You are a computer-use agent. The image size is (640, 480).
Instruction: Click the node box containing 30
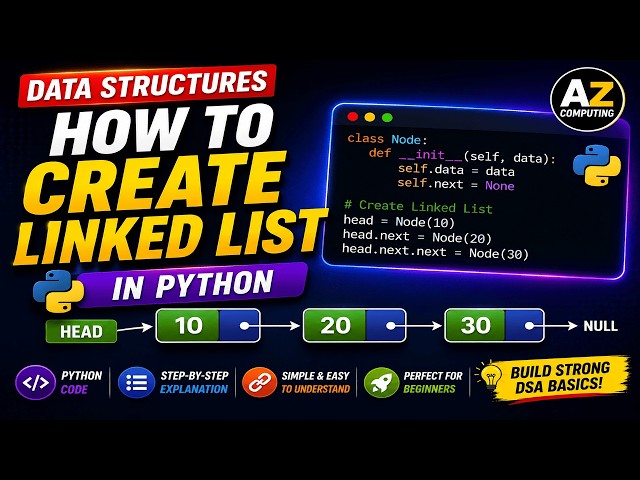tap(494, 325)
